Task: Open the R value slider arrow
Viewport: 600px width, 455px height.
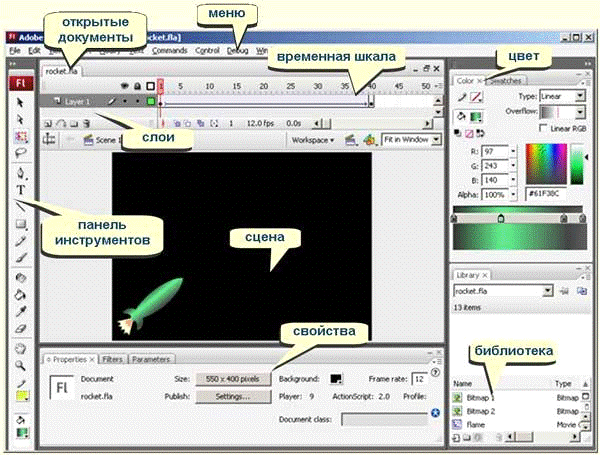Action: 513,152
